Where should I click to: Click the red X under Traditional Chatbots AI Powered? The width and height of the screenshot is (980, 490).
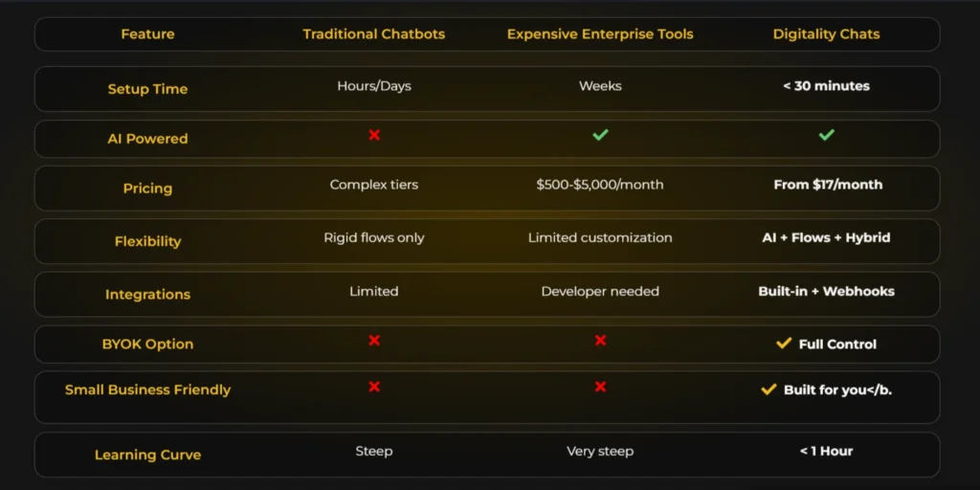[x=374, y=135]
